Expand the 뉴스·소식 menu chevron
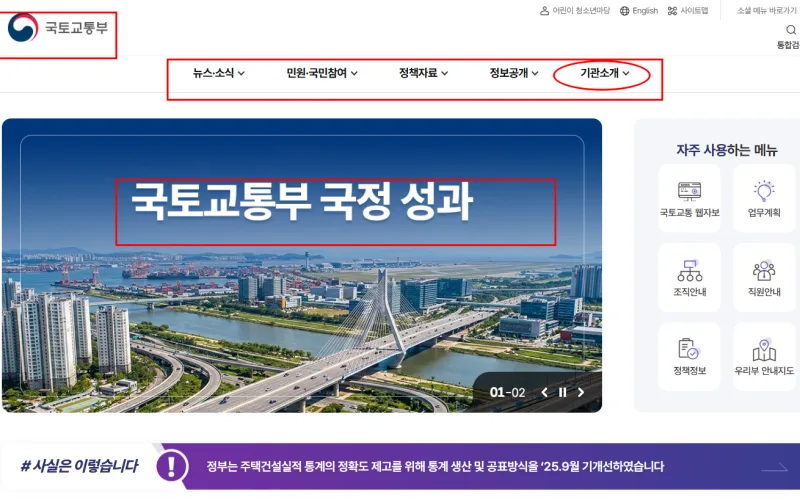800x500 pixels. 241,73
